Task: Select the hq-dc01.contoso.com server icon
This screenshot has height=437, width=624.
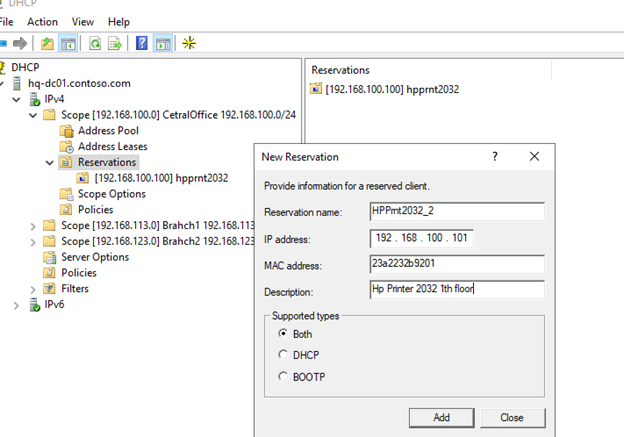Action: point(17,84)
